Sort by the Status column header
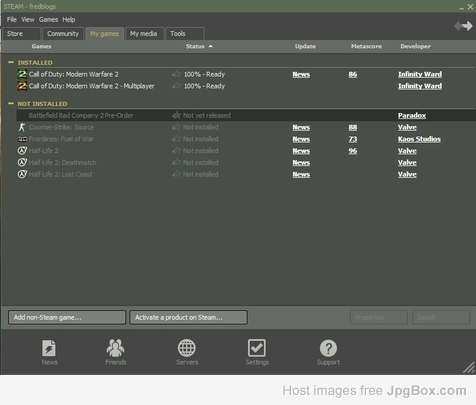This screenshot has width=476, height=405. (x=199, y=46)
